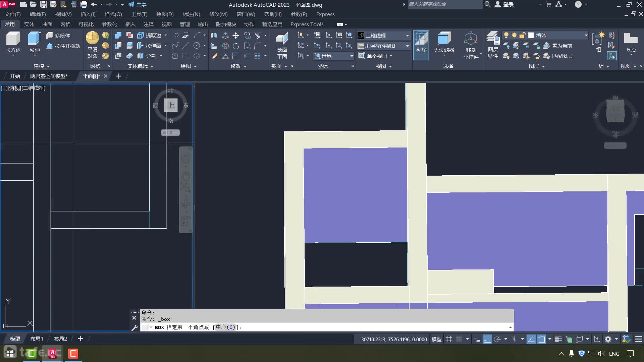Open visual style dropdown 二维线框
The height and width of the screenshot is (362, 644).
384,36
